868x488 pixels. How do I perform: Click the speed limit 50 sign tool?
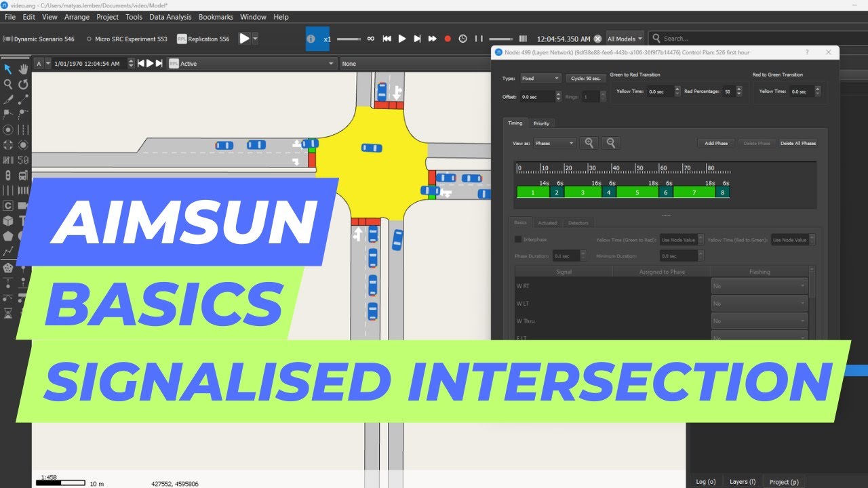point(23,160)
